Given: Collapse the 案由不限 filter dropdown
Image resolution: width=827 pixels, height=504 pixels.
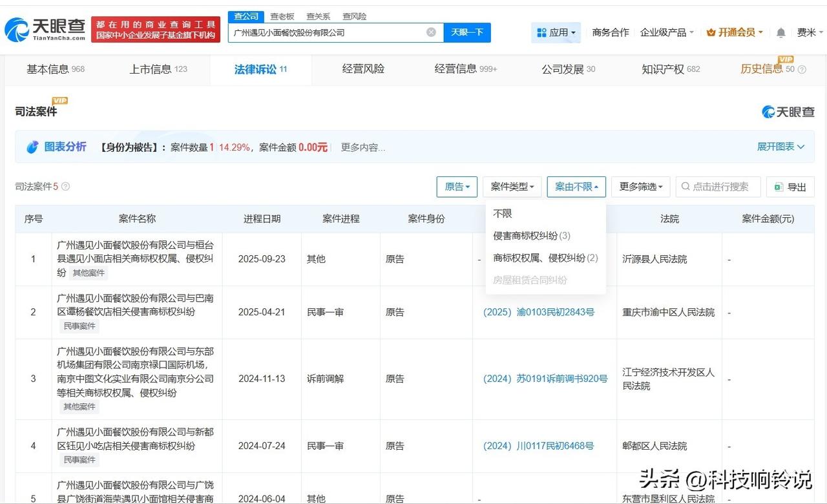Looking at the screenshot, I should click(x=576, y=187).
